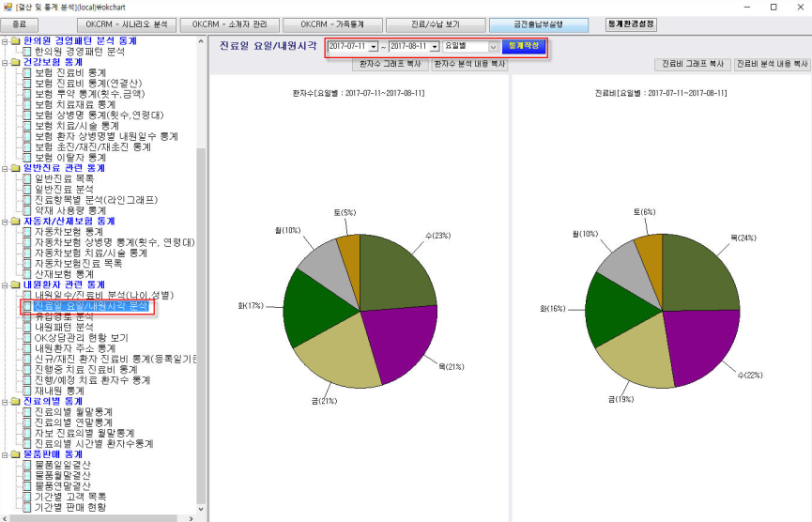Viewport: 812px width, 522px height.
Task: Click document icon beside 산재보험 통계
Action: (26, 274)
